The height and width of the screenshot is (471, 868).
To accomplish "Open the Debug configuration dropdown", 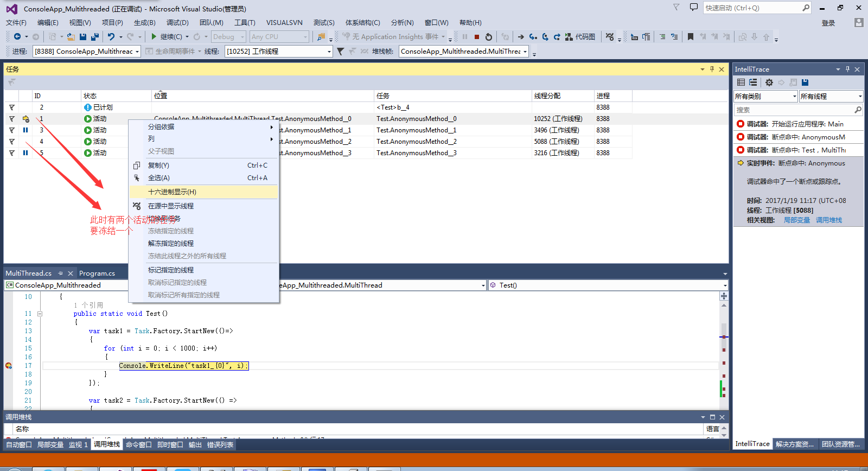I will point(229,37).
